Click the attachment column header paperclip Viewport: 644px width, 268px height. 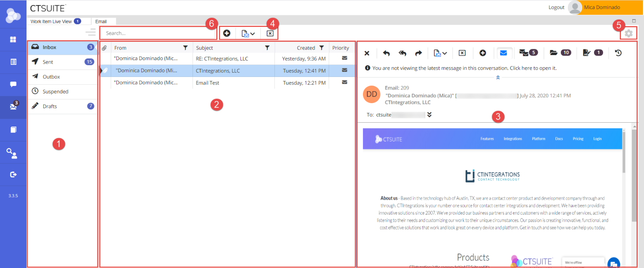105,48
